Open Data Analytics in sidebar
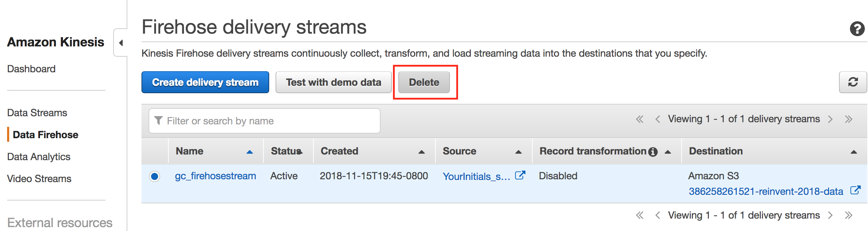 39,157
